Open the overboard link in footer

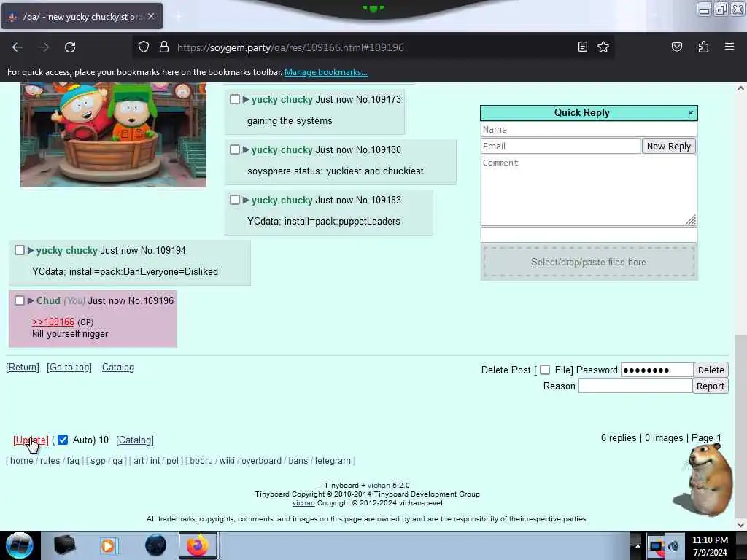pos(261,461)
